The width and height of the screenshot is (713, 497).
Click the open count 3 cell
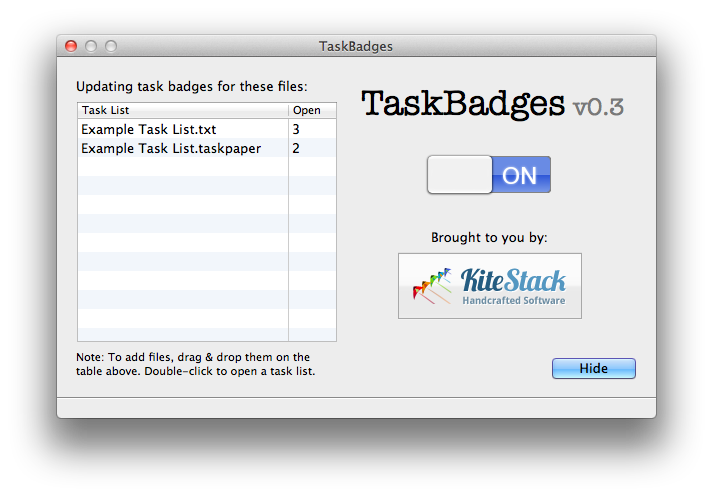[312, 129]
